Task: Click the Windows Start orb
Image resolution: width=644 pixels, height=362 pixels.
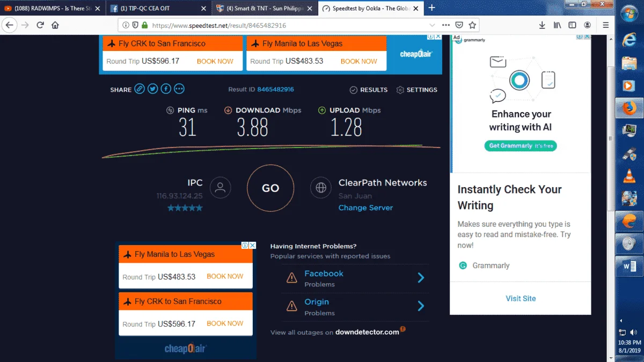Action: [x=629, y=13]
